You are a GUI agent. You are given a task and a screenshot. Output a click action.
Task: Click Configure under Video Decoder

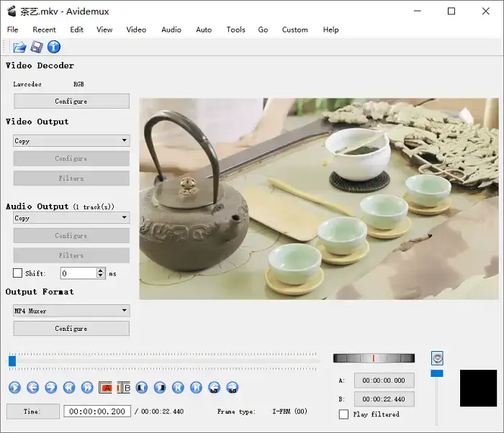(71, 101)
